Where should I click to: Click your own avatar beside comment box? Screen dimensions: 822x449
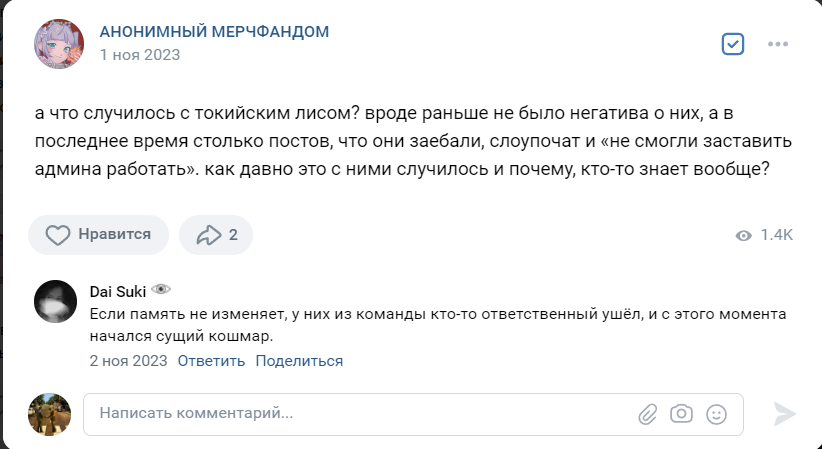tap(49, 414)
